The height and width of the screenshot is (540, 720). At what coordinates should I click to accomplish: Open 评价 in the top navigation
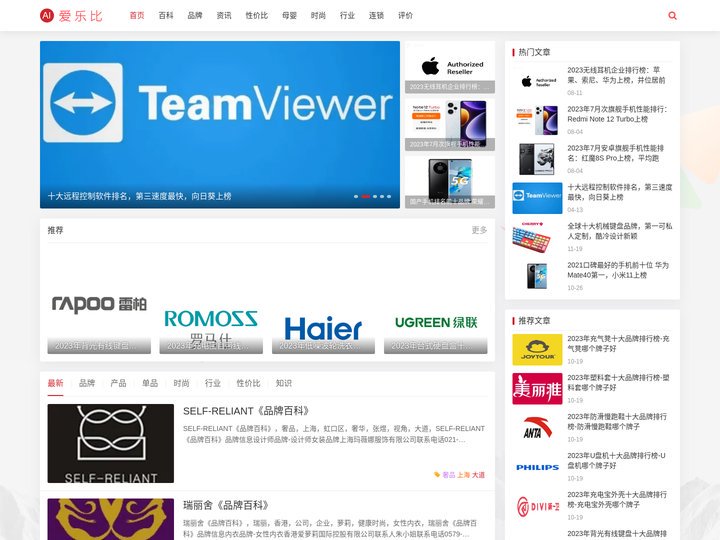[405, 16]
